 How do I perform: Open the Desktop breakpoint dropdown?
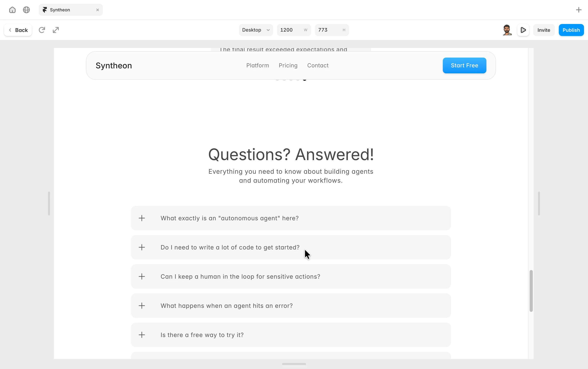(256, 30)
